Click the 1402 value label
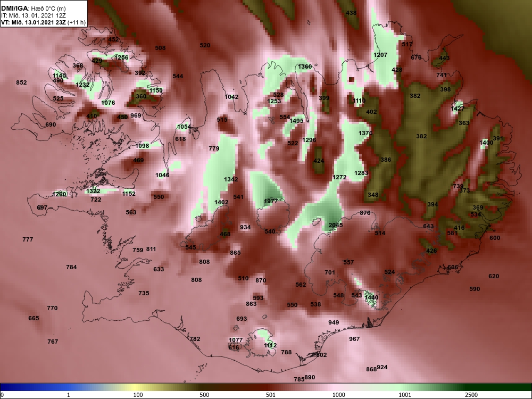This screenshot has width=532, height=399. pos(221,202)
